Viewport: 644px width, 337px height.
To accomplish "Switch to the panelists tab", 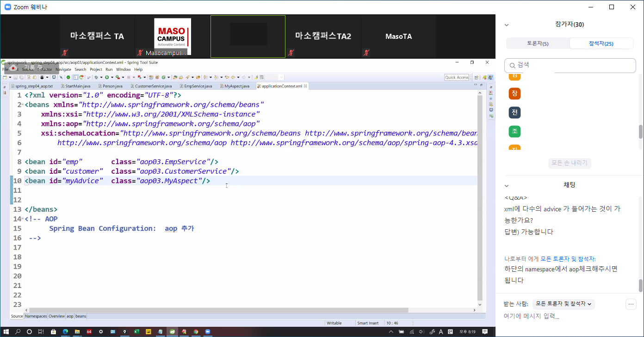I will (x=538, y=43).
